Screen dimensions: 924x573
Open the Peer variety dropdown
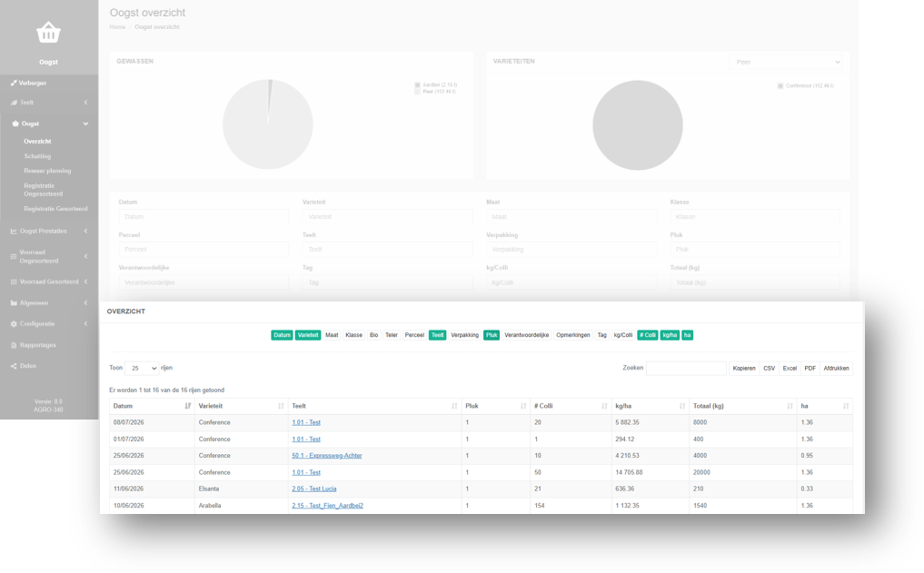pyautogui.click(x=786, y=62)
